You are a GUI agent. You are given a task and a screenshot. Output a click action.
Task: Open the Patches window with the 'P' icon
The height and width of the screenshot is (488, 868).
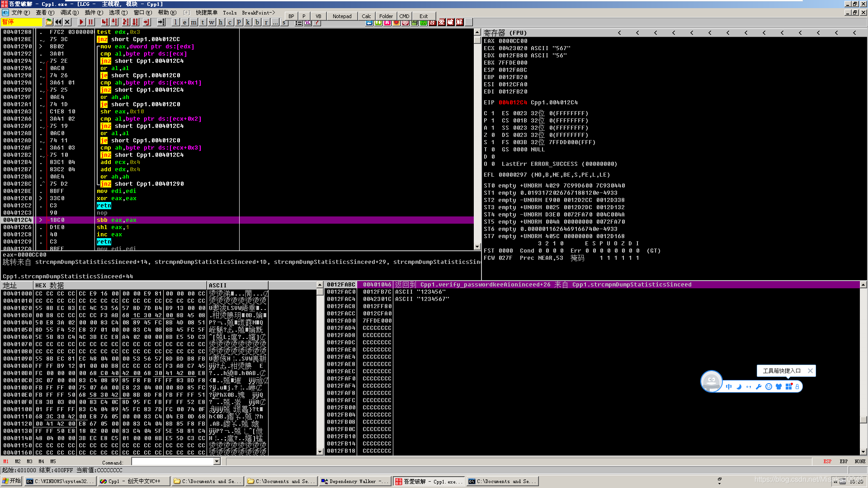click(239, 22)
